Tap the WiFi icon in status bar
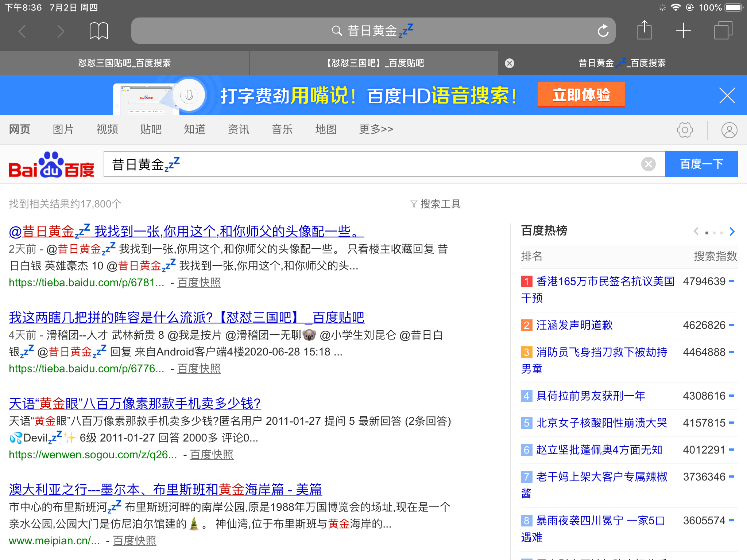This screenshot has height=560, width=747. tap(676, 7)
